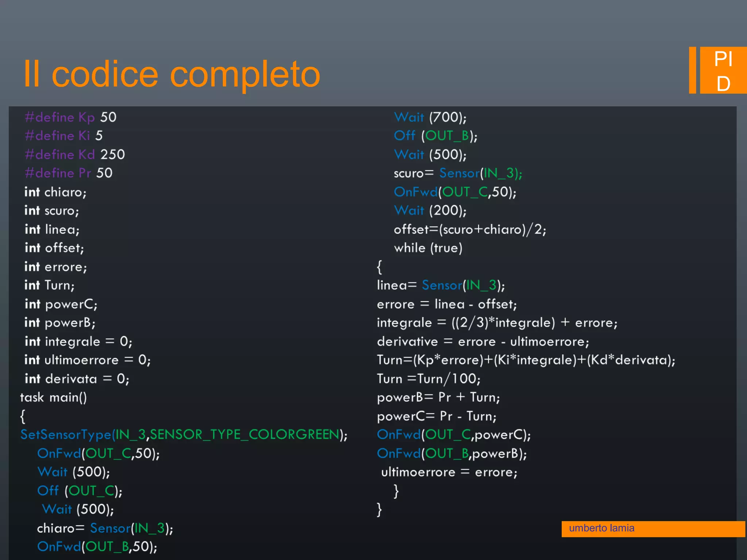
Task: Click the 'powerB= Pr + Turn;' line
Action: 438,398
